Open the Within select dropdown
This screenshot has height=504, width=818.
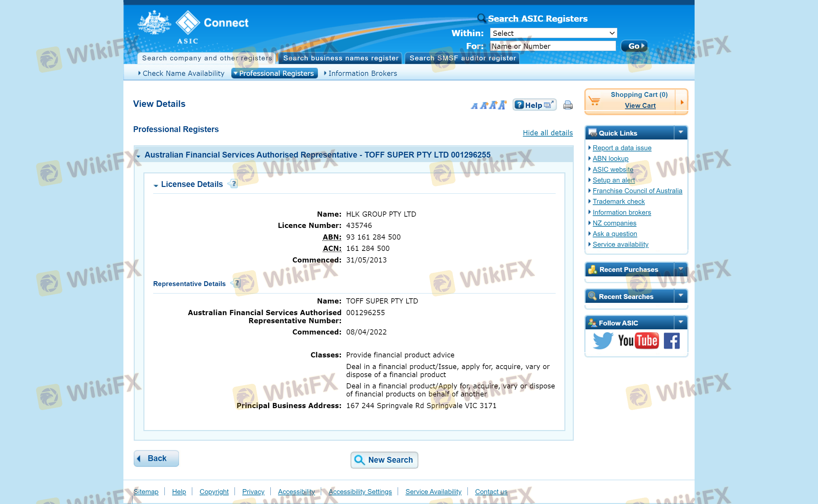[553, 33]
